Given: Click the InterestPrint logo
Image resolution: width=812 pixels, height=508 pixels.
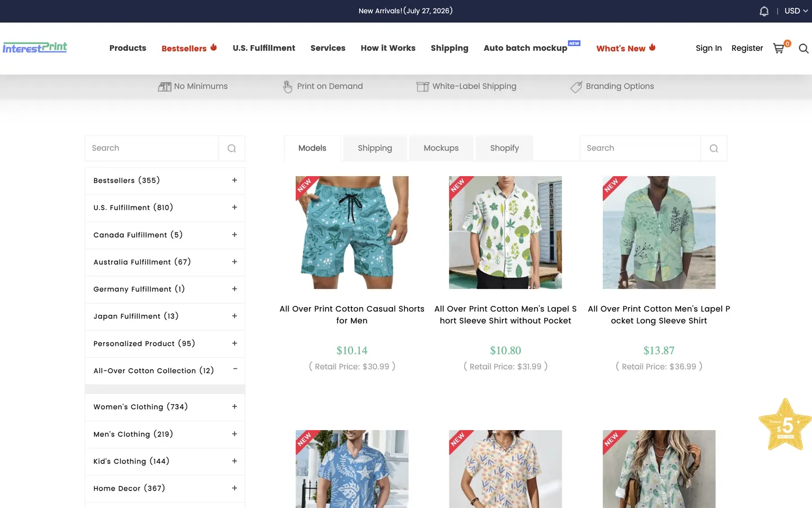Looking at the screenshot, I should (x=35, y=47).
